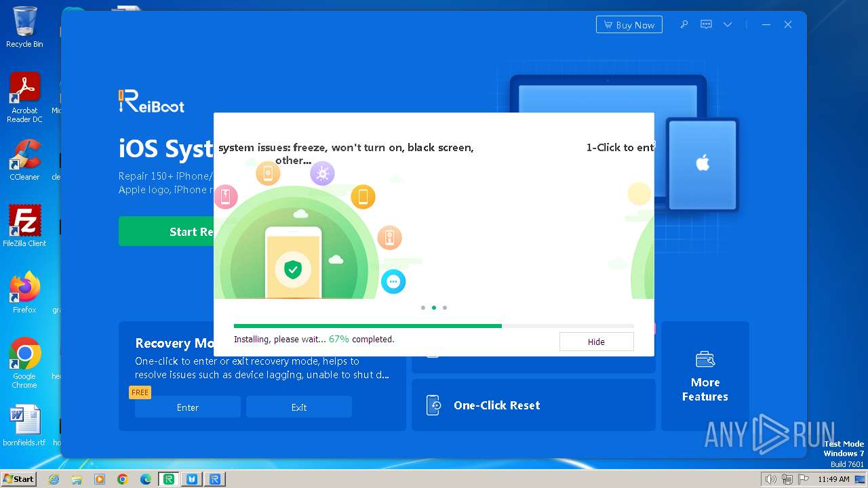Minimize the ReiBoot window
Image resolution: width=868 pixels, height=488 pixels.
(x=766, y=24)
